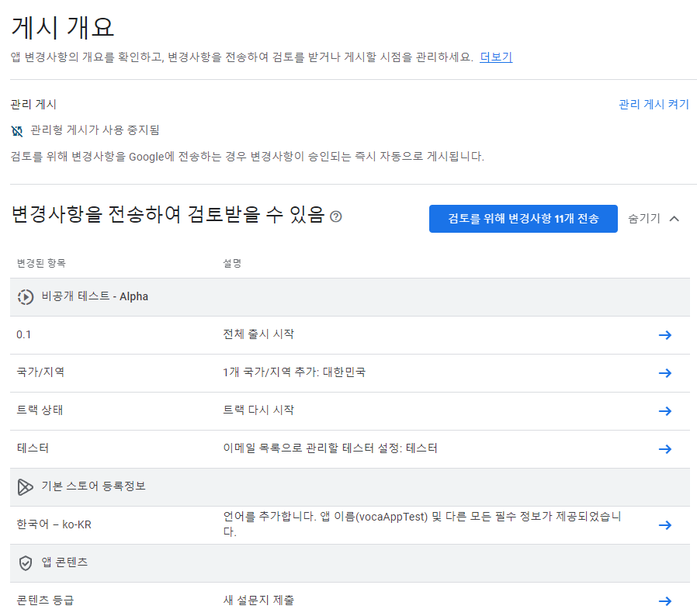Click the managed publishing disabled icon
This screenshot has width=697, height=616.
point(17,130)
